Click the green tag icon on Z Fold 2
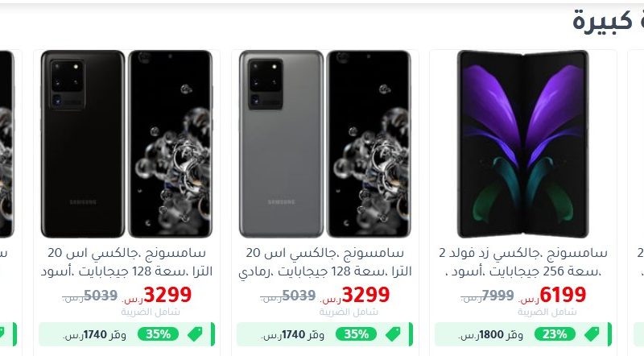Image resolution: width=644 pixels, height=356 pixels. pos(592,334)
